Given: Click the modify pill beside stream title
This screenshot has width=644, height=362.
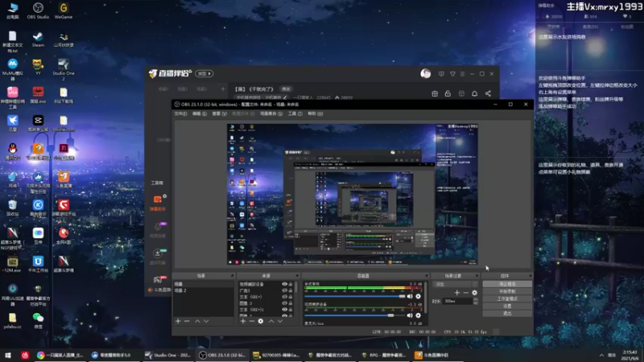Looking at the screenshot, I should tap(286, 89).
